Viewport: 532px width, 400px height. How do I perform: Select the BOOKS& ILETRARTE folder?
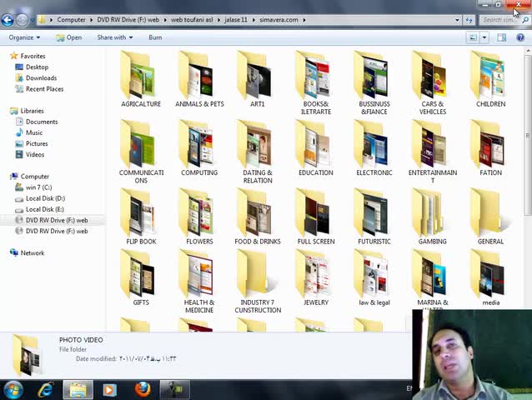[316, 83]
